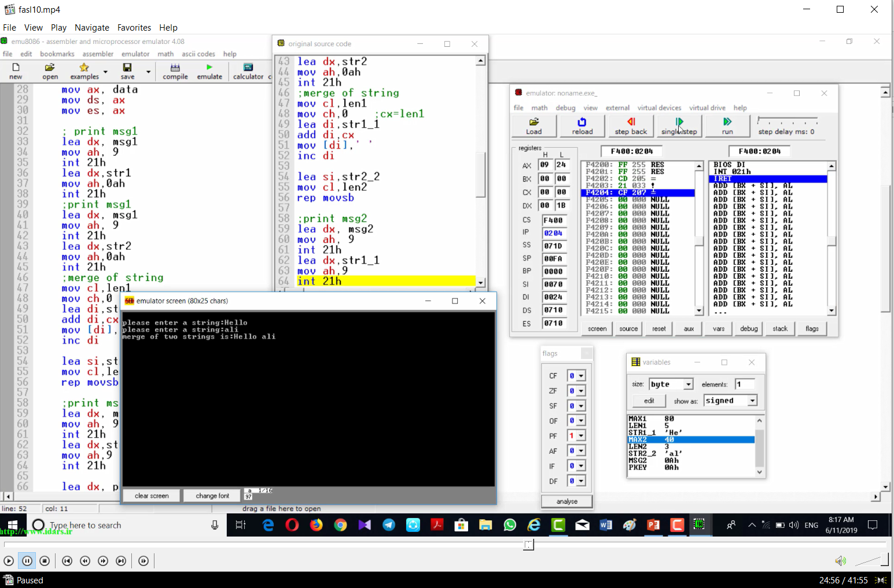Open the CF flag dropdown
Image resolution: width=894 pixels, height=588 pixels.
point(581,376)
